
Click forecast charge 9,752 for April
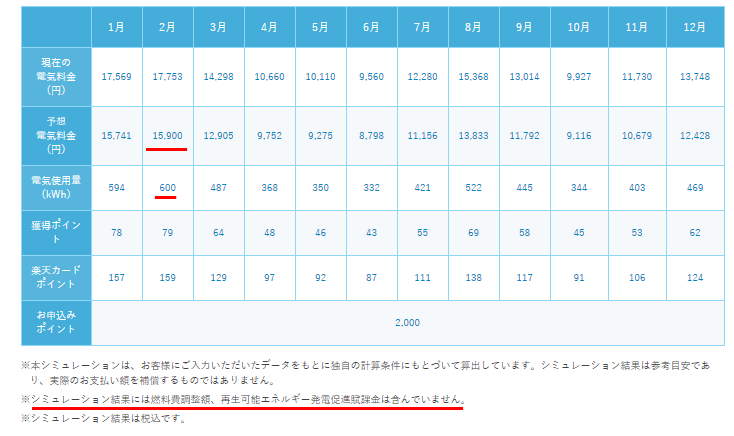tap(270, 136)
